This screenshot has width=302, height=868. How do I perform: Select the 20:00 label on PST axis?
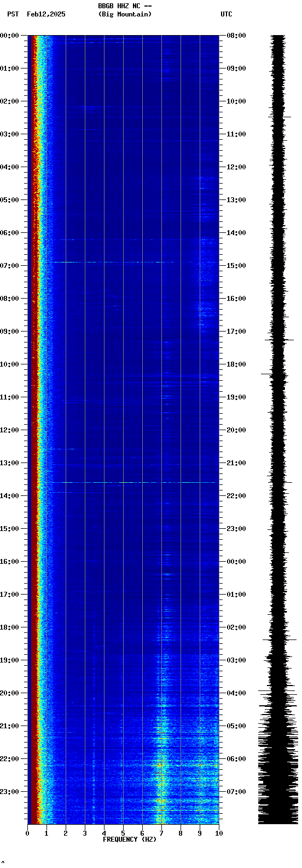[10, 693]
